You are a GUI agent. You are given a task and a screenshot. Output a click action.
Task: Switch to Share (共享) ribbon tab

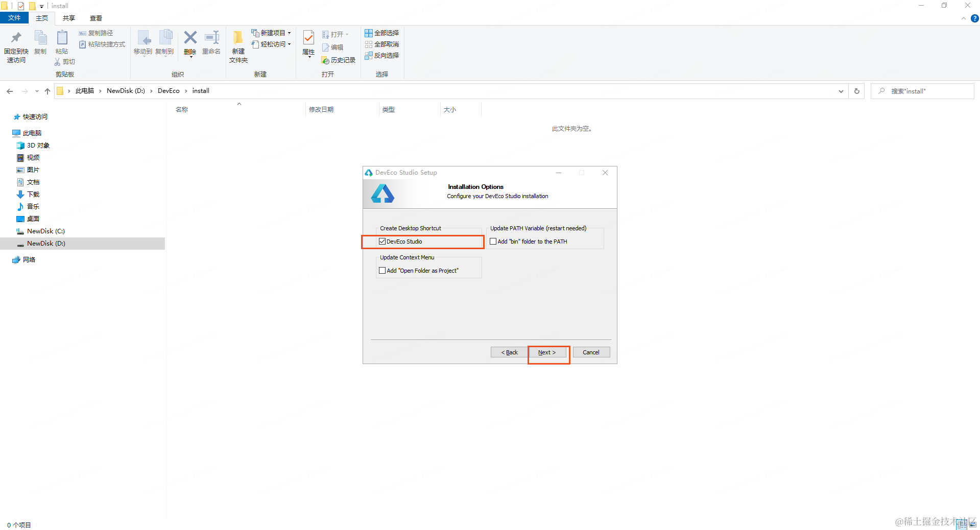(x=69, y=18)
